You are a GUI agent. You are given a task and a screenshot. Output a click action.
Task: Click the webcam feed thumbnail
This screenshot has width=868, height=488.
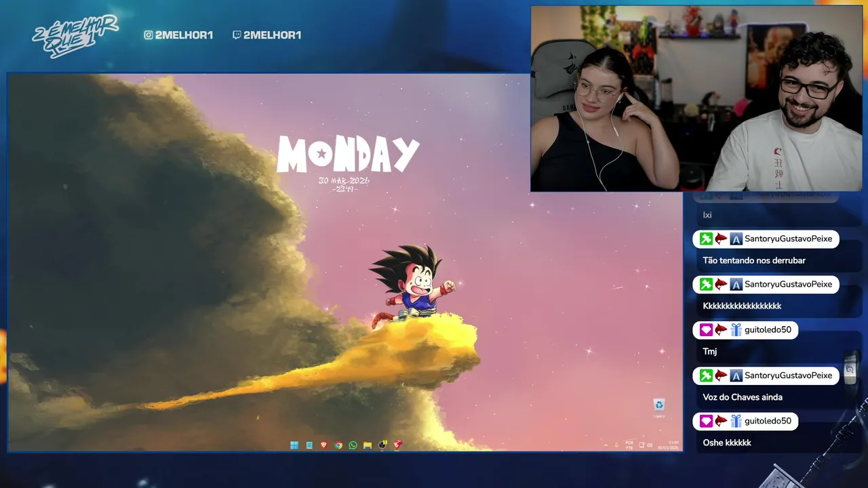pyautogui.click(x=696, y=98)
